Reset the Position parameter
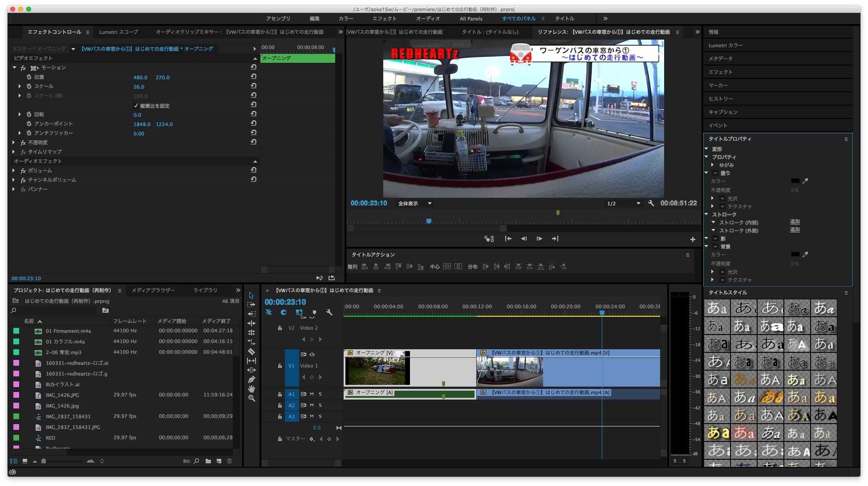 (x=254, y=77)
